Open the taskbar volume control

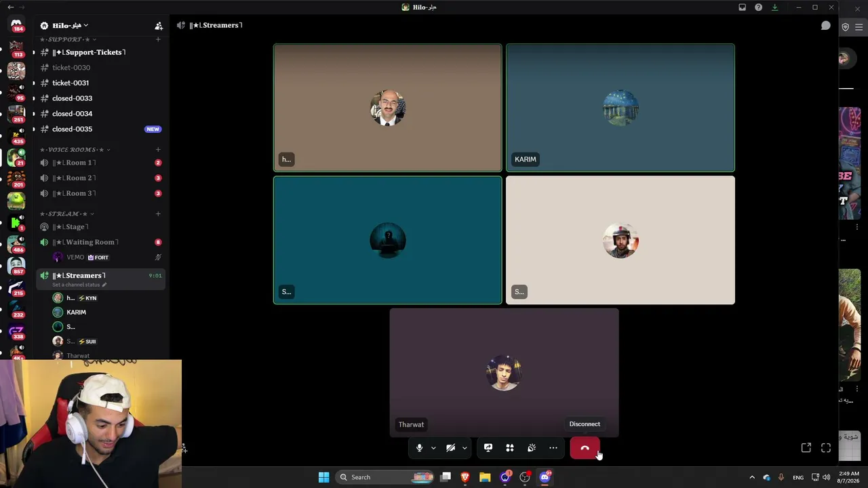pos(826,477)
